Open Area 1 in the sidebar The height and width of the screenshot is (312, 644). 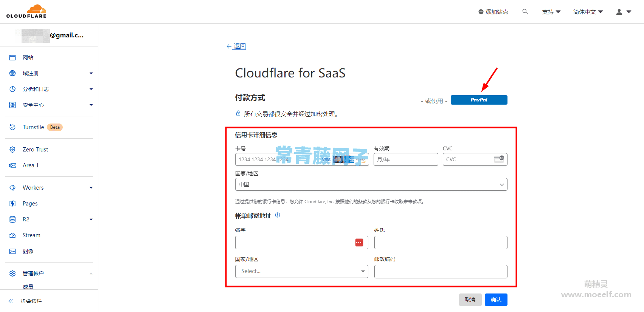tap(31, 165)
